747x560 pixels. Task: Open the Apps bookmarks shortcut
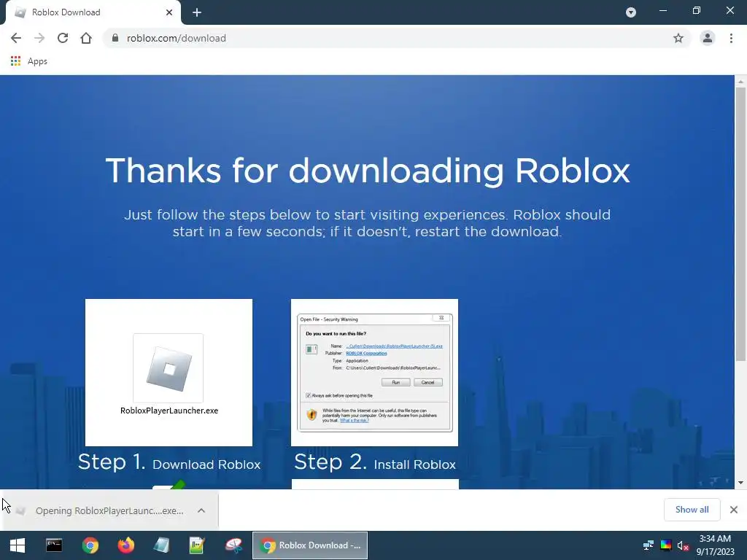click(29, 61)
